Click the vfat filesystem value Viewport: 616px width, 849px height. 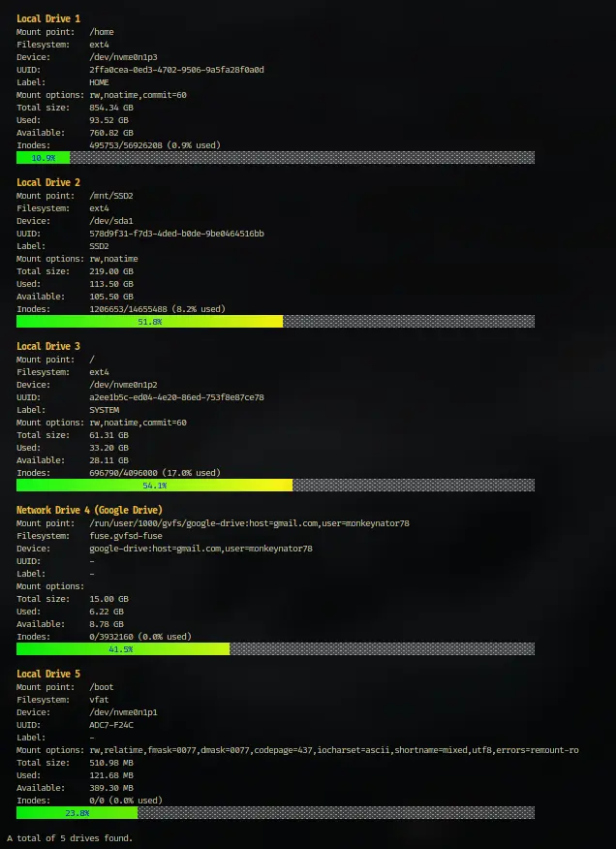99,700
